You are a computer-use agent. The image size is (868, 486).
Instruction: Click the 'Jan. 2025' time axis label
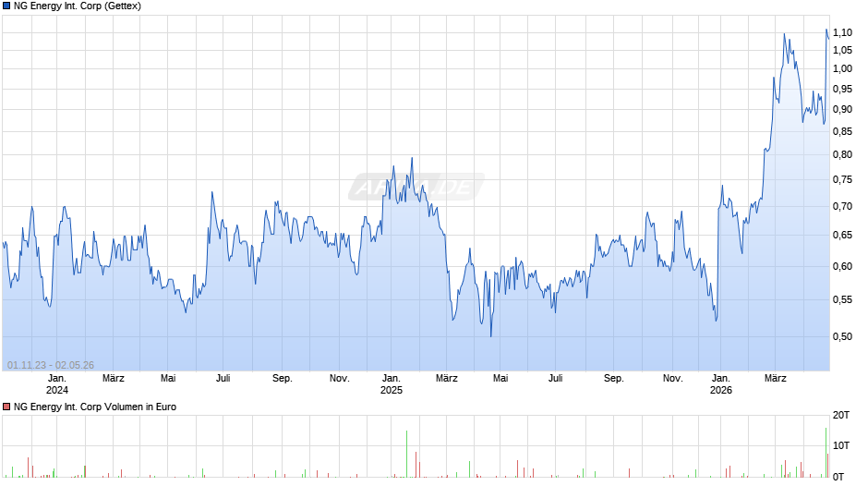tap(391, 384)
